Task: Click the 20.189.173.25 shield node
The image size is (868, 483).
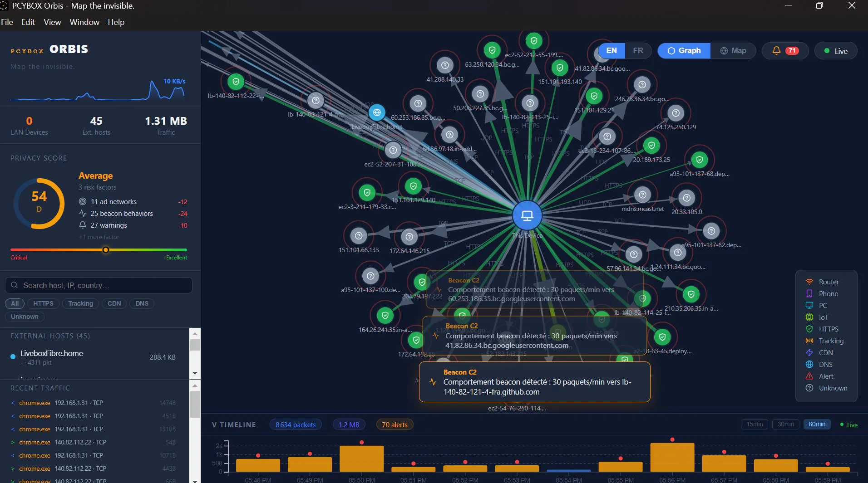Action: pyautogui.click(x=651, y=146)
